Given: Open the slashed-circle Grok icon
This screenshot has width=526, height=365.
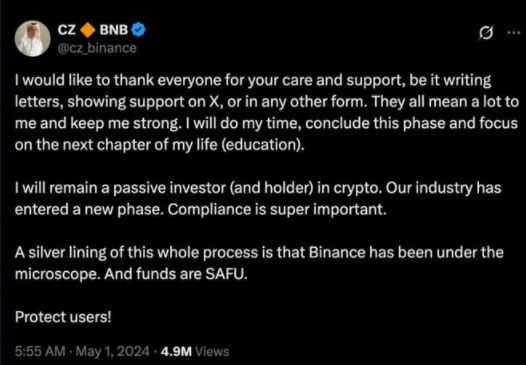Looking at the screenshot, I should coord(486,33).
